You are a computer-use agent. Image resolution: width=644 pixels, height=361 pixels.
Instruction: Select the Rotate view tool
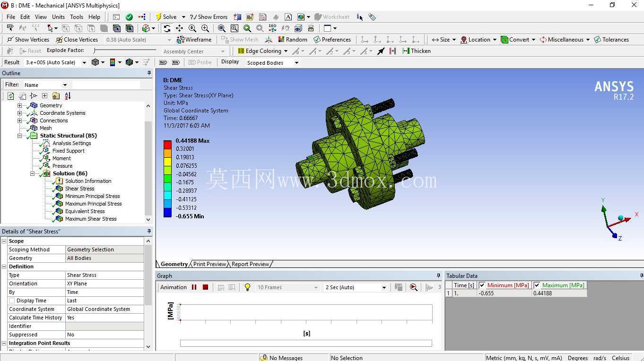(167, 28)
